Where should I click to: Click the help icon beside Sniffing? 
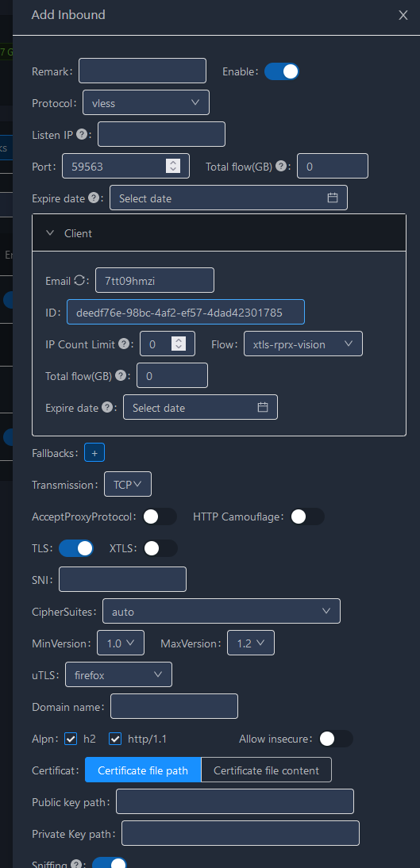(x=76, y=864)
